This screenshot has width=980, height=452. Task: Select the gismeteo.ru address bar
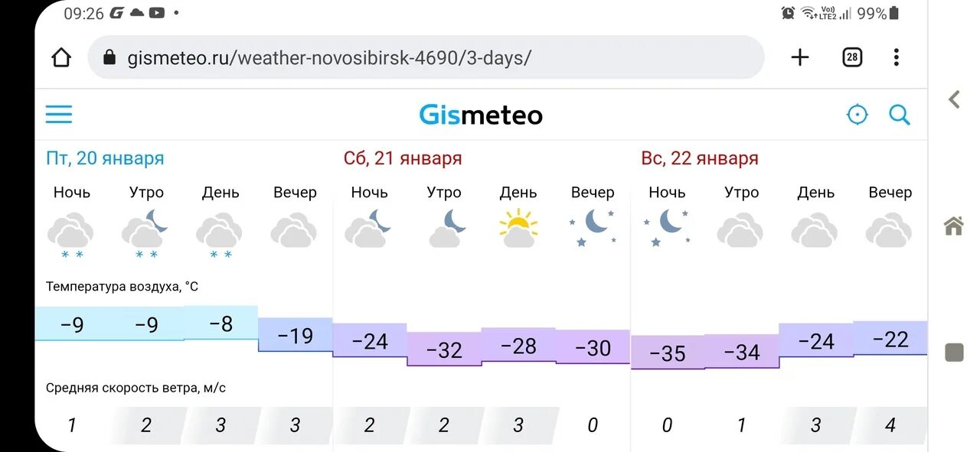click(x=426, y=57)
